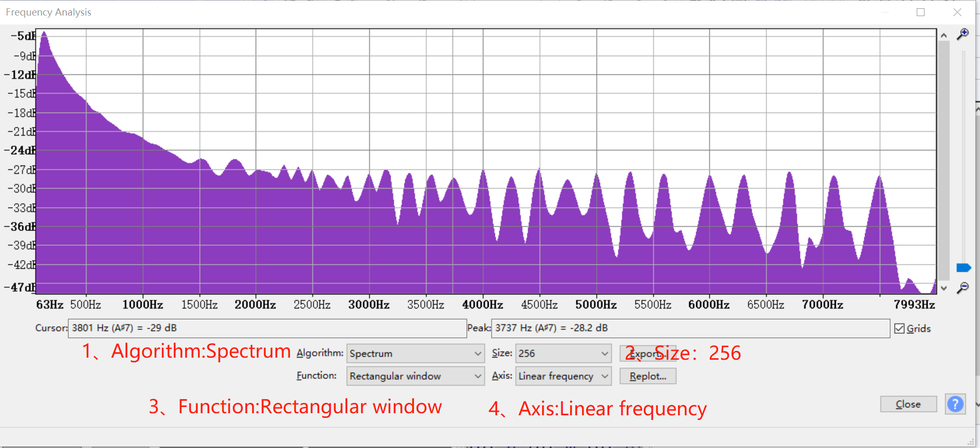Close the window using the title bar X
Screen dimensions: 980x448
tap(957, 12)
